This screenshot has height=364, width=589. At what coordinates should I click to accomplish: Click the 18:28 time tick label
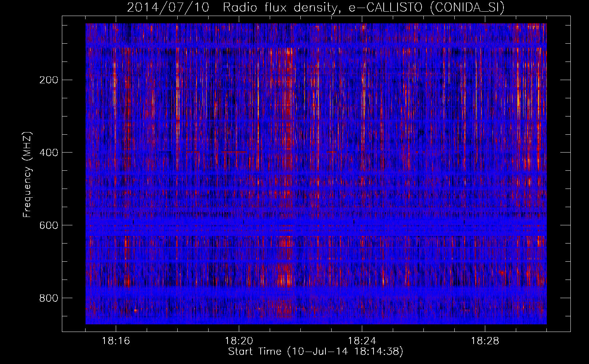(x=485, y=341)
